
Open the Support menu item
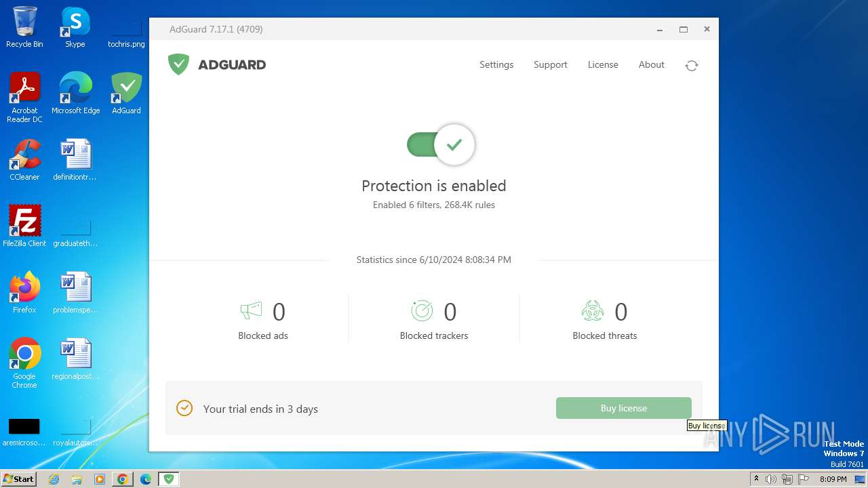550,65
